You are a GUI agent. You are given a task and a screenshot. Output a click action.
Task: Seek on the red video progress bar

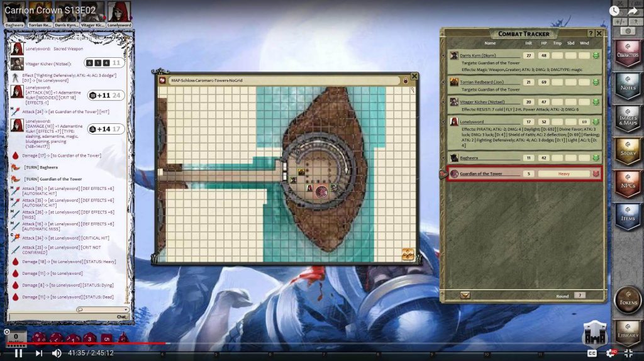pyautogui.click(x=86, y=343)
